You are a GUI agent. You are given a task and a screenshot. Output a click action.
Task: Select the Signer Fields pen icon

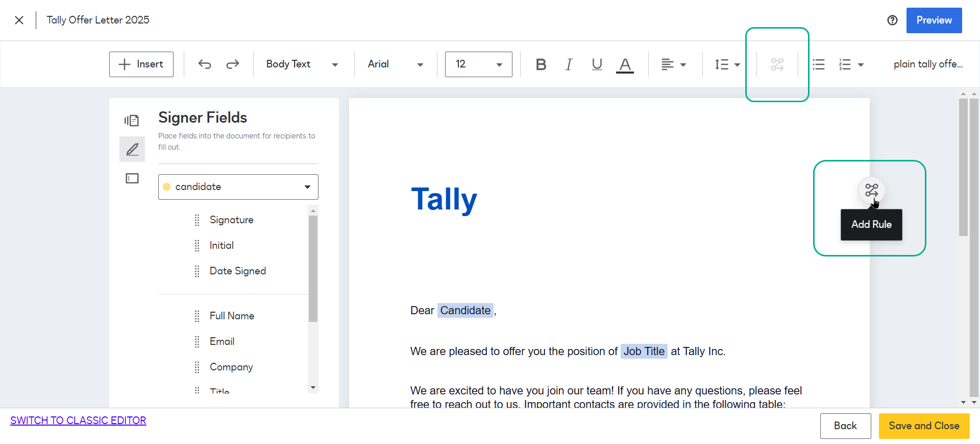(132, 149)
